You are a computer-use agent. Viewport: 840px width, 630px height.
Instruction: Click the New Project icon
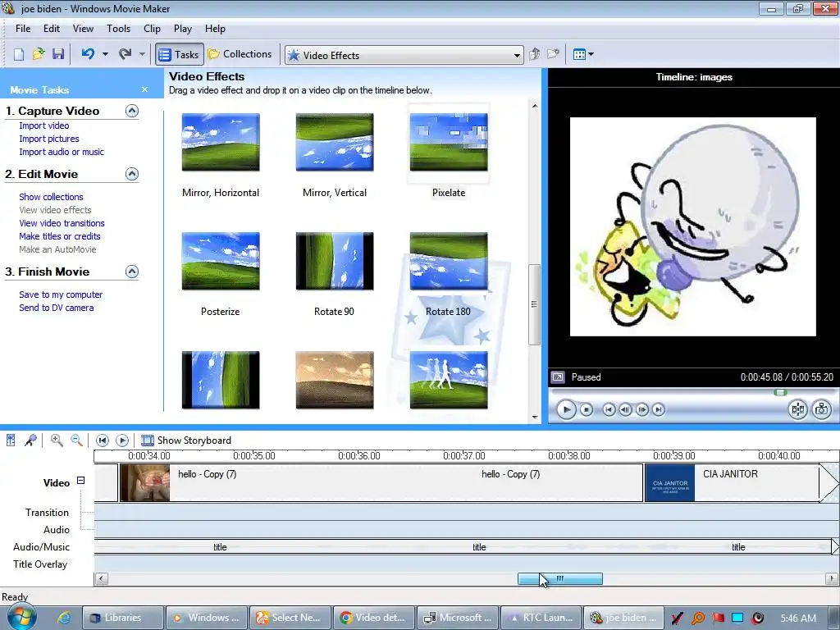(19, 54)
